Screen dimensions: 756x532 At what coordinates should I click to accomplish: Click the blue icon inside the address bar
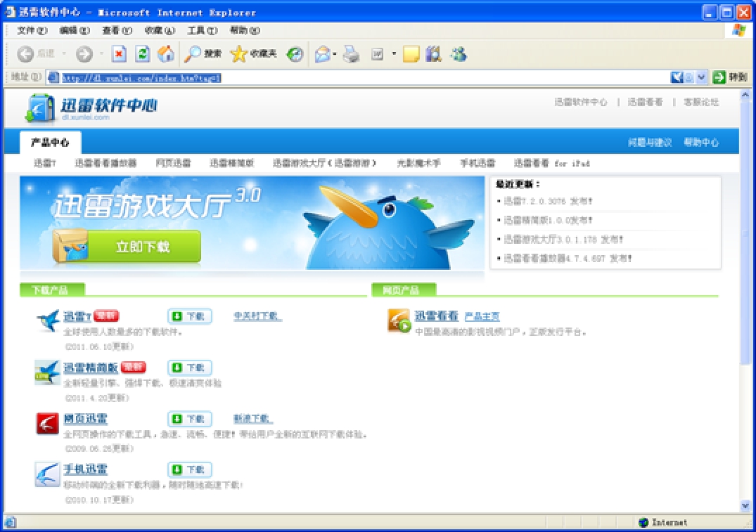pos(677,77)
